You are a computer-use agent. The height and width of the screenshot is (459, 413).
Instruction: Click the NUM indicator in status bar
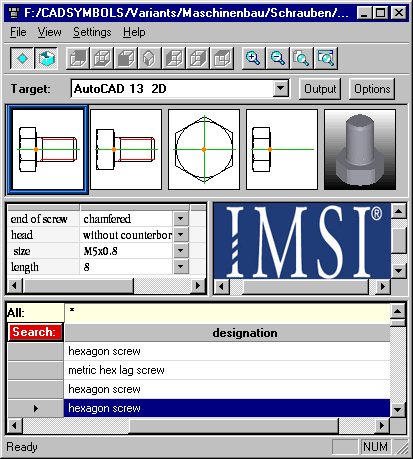pyautogui.click(x=375, y=447)
